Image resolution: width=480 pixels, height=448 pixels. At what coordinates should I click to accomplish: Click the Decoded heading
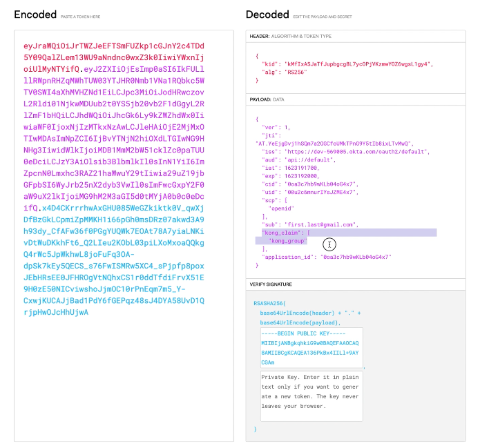click(x=267, y=14)
